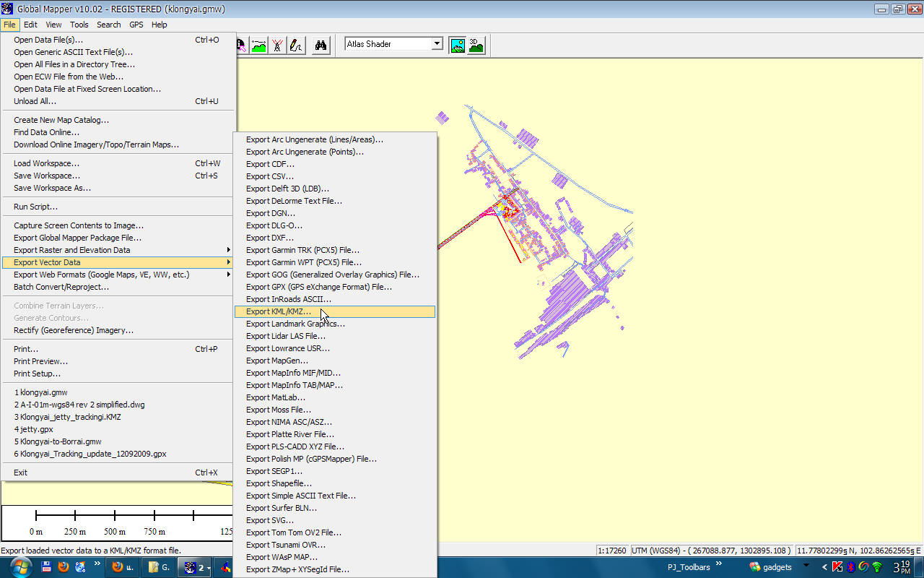Launch Firefox from quick launch
This screenshot has height=578, width=924.
tap(63, 567)
